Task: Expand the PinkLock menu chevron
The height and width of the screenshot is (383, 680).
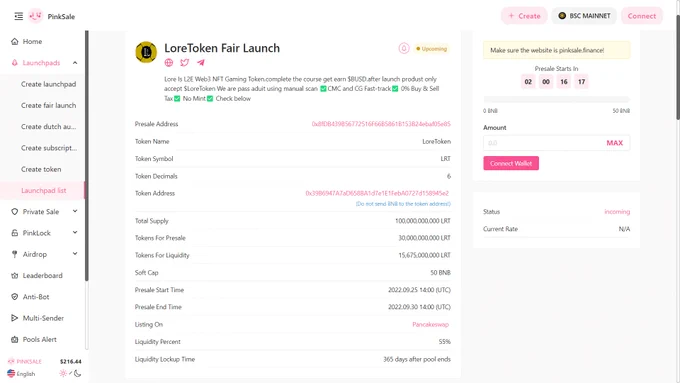Action: tap(75, 232)
